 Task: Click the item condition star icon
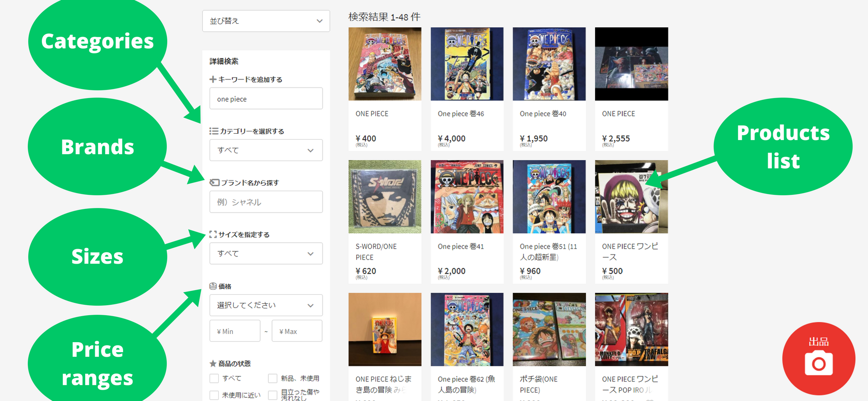pyautogui.click(x=213, y=364)
